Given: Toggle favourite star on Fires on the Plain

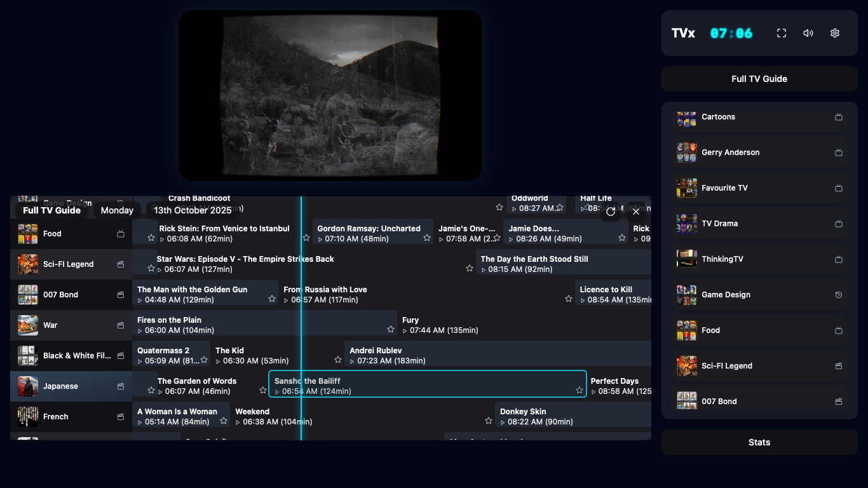Looking at the screenshot, I should [391, 329].
